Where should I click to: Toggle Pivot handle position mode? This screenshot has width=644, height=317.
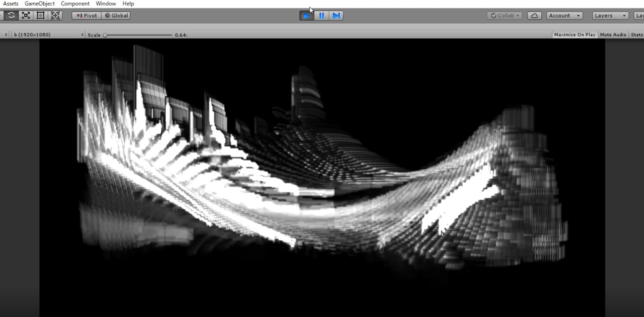(87, 16)
